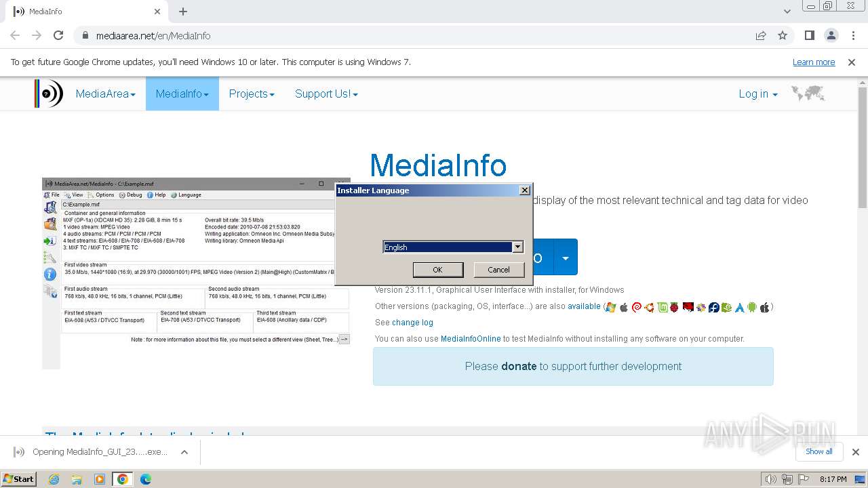The width and height of the screenshot is (868, 488).
Task: Open the Ubuntu version icon
Action: (x=649, y=307)
